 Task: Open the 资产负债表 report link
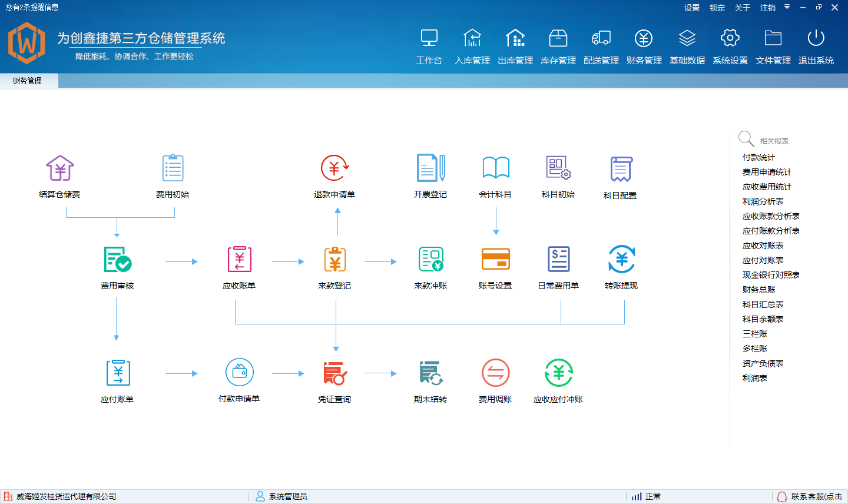(763, 363)
